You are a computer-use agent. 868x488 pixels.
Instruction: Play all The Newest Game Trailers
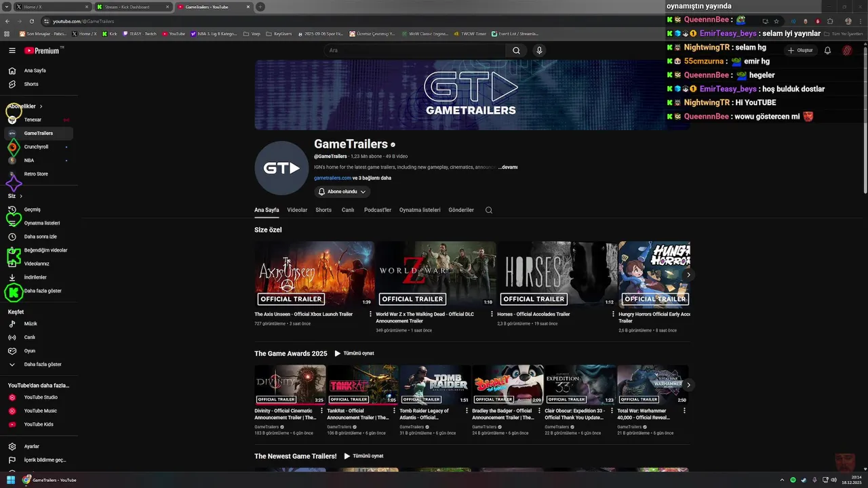[x=363, y=456]
